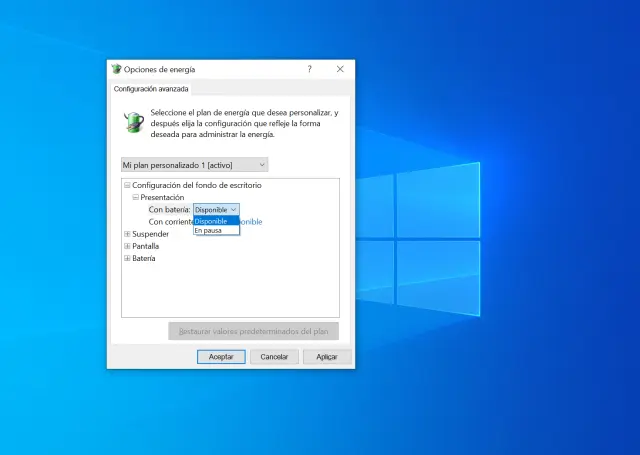Click the power options icon in title bar
Viewport: 640px width, 455px height.
click(116, 69)
